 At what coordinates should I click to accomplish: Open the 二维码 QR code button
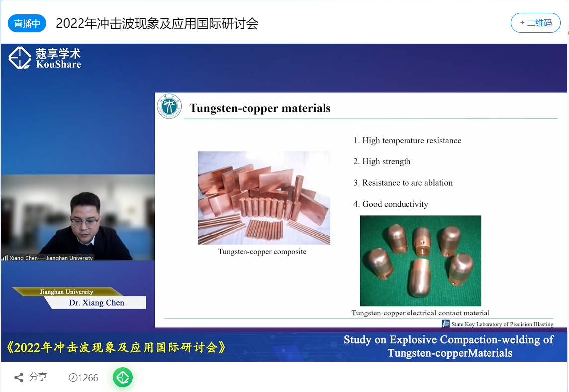coord(535,23)
